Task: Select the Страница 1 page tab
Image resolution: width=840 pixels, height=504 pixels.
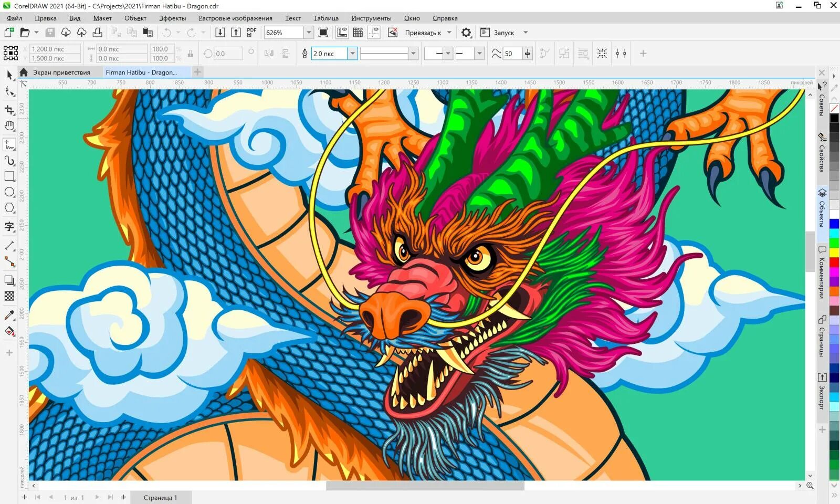Action: click(x=160, y=497)
